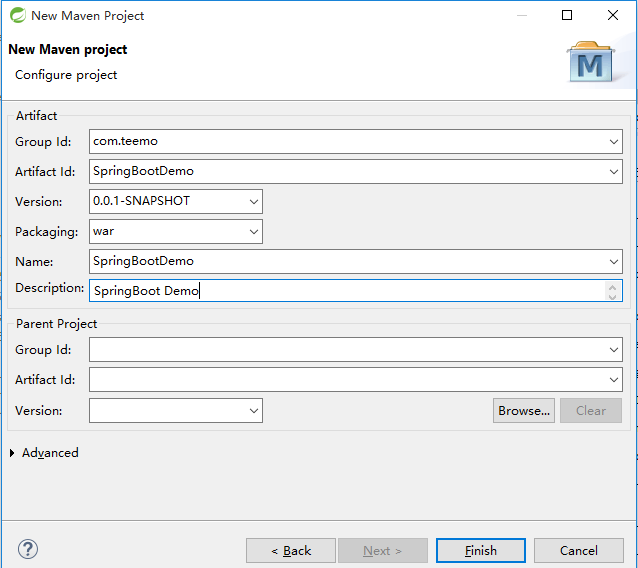Expand the Advanced section
This screenshot has height=568, width=638.
[x=12, y=453]
